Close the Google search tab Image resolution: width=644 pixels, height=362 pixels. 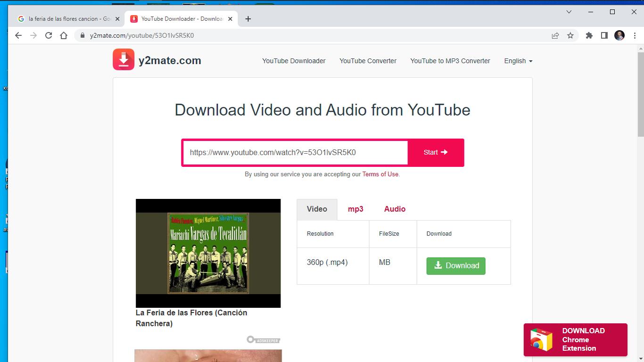[x=117, y=19]
